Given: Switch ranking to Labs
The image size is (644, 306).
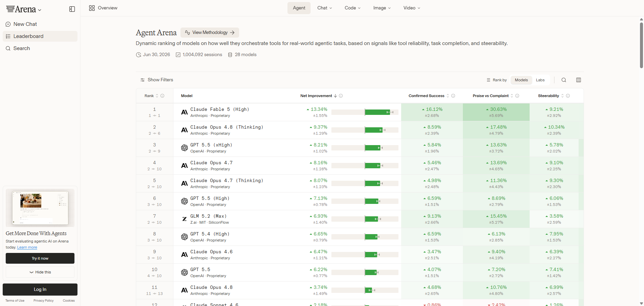Looking at the screenshot, I should click(540, 80).
